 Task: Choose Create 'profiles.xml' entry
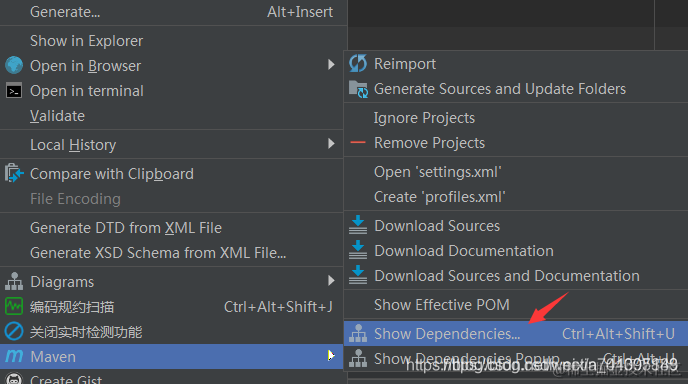[x=440, y=197]
